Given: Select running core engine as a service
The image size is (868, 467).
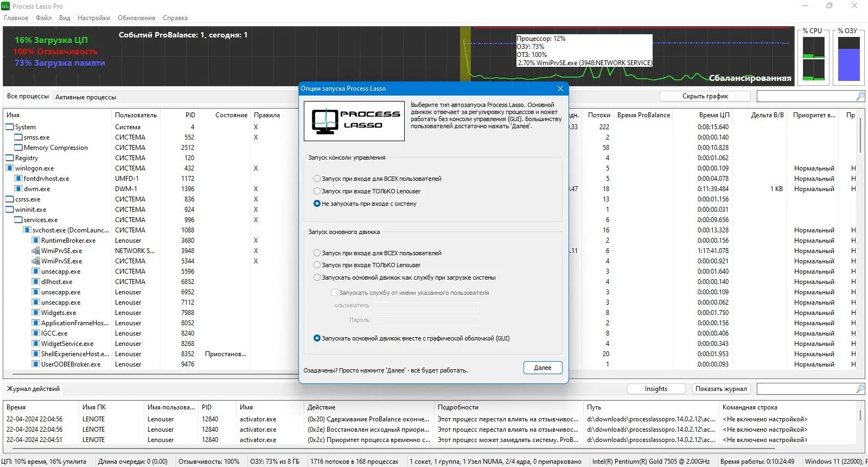Looking at the screenshot, I should 317,277.
